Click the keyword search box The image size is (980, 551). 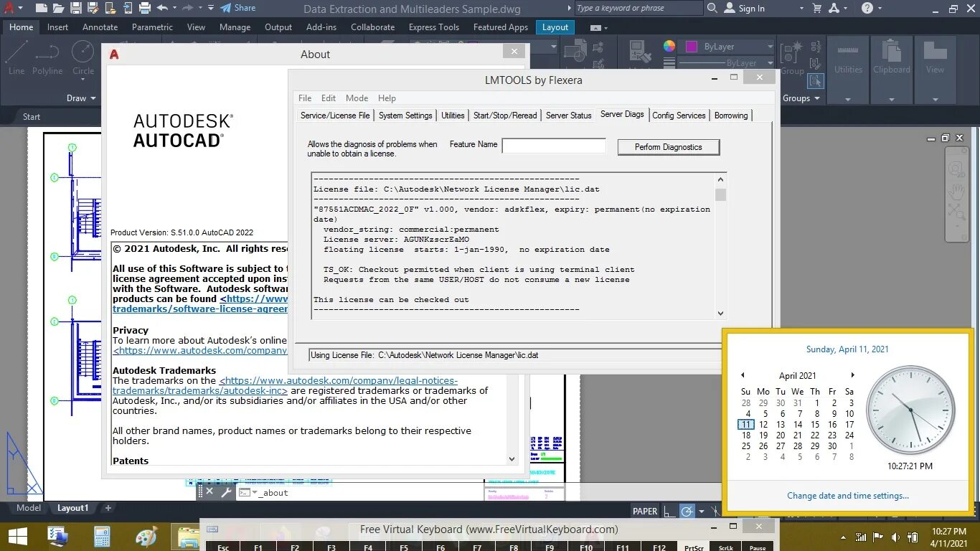click(639, 8)
